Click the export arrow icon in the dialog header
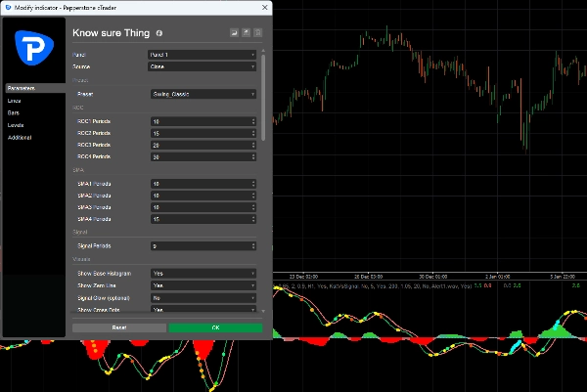Screen dimensions: 587x392 click(246, 33)
